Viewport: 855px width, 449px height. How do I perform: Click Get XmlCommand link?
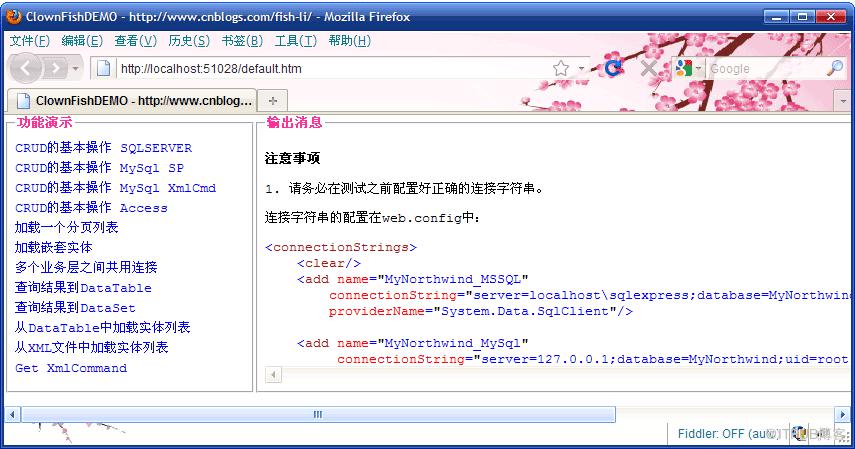click(x=71, y=368)
